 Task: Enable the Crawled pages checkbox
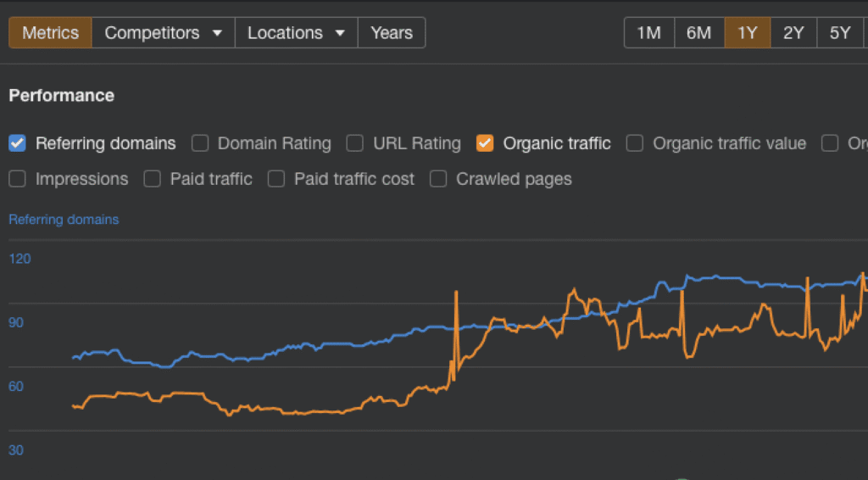click(438, 179)
